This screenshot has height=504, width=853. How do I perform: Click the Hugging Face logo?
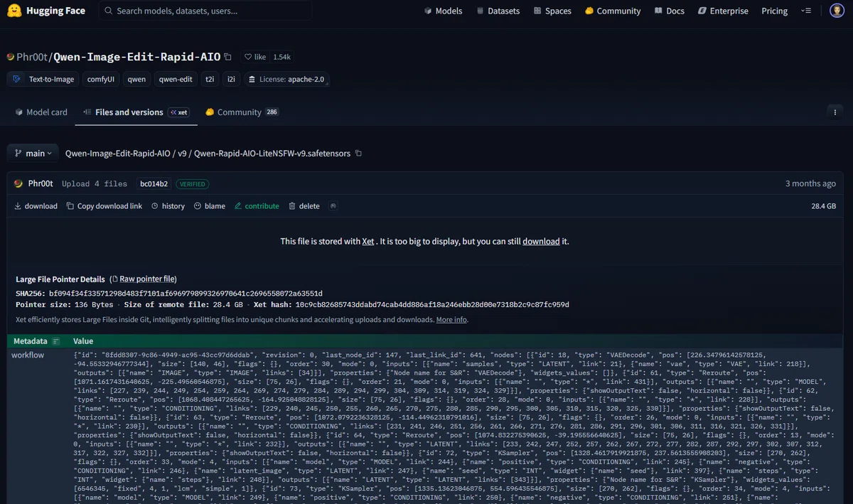(46, 11)
